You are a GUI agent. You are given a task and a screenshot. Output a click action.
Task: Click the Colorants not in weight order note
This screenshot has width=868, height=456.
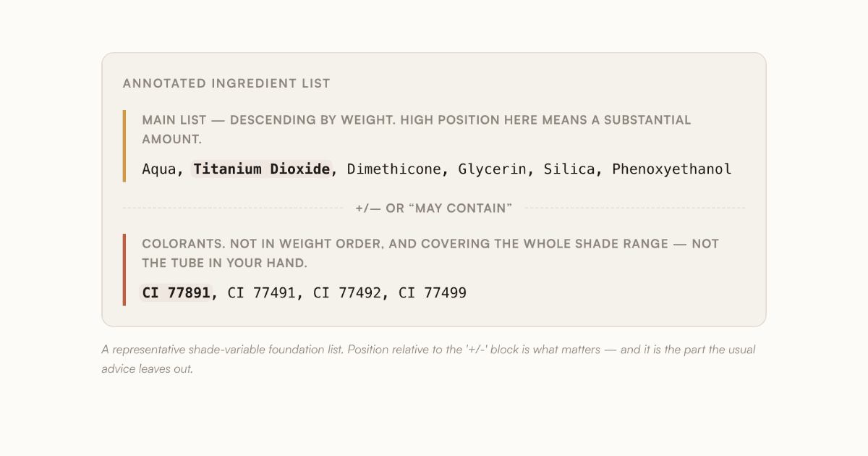point(430,253)
